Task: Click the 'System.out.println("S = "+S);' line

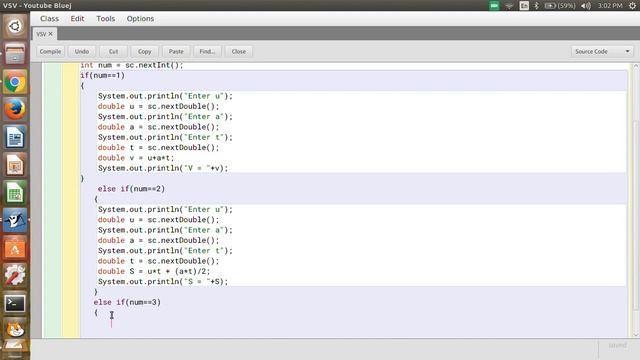Action: (x=163, y=282)
